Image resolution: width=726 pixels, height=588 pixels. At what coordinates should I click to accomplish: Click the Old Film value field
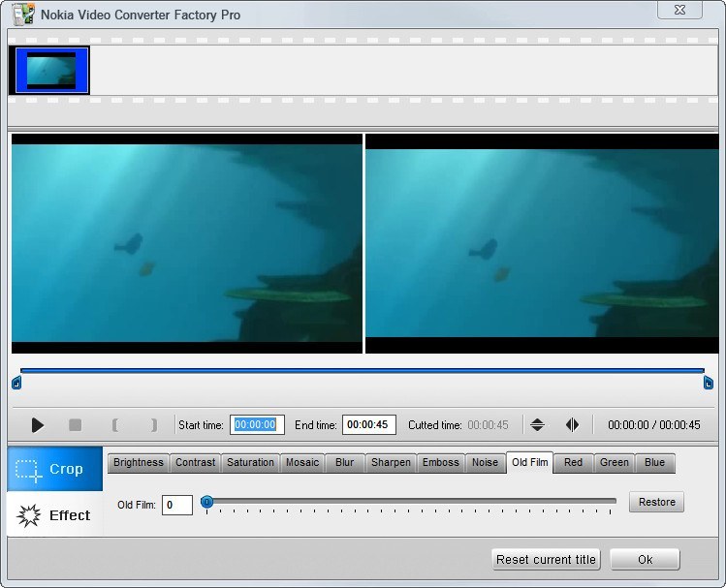(177, 505)
